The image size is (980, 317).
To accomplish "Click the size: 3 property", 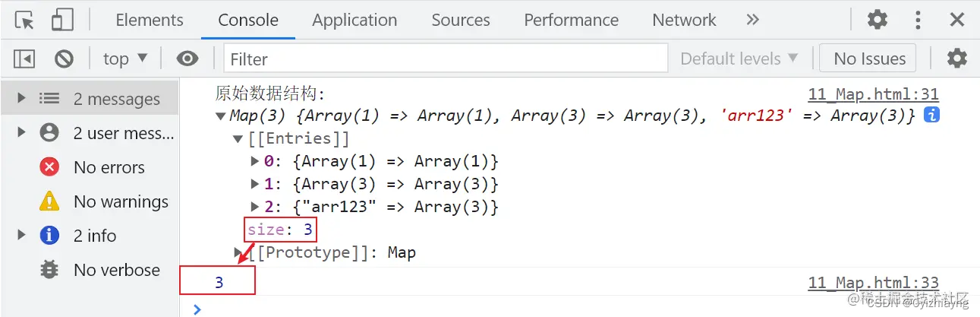I will [280, 230].
